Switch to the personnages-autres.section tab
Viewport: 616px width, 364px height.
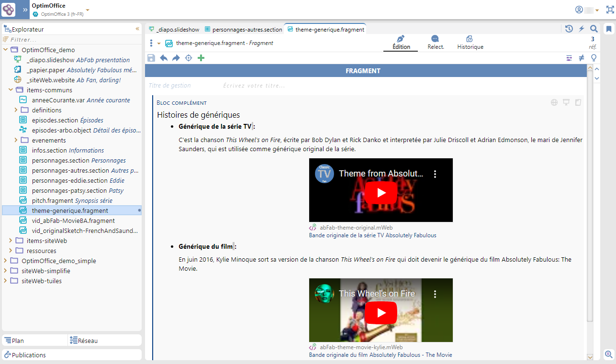point(243,29)
